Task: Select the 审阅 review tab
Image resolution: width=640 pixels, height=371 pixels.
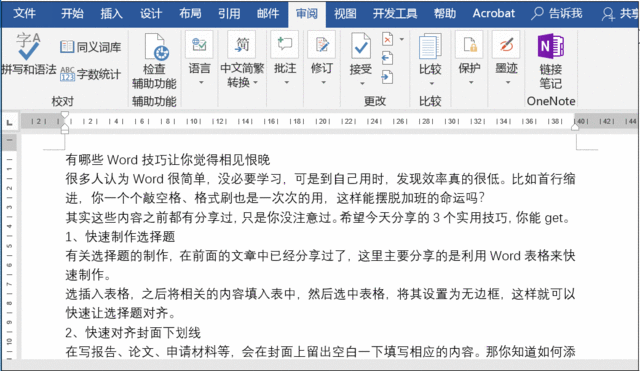Action: click(307, 13)
